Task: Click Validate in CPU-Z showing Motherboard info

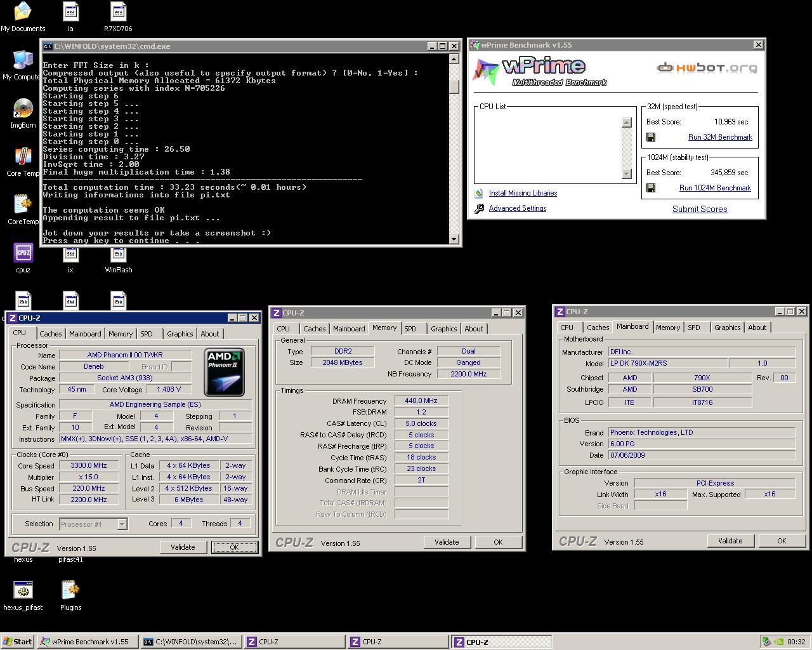Action: (x=730, y=541)
